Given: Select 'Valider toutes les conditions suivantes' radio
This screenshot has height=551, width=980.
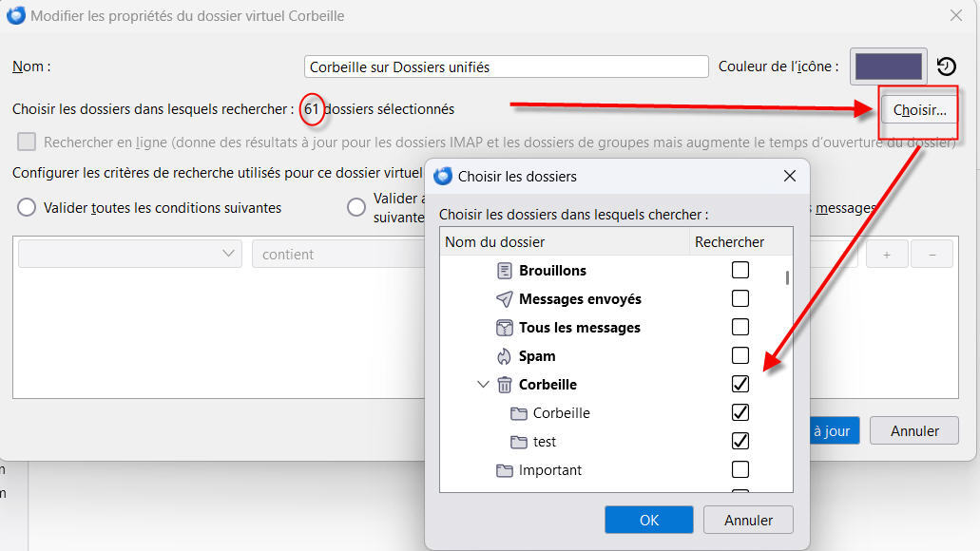Looking at the screenshot, I should 27,207.
